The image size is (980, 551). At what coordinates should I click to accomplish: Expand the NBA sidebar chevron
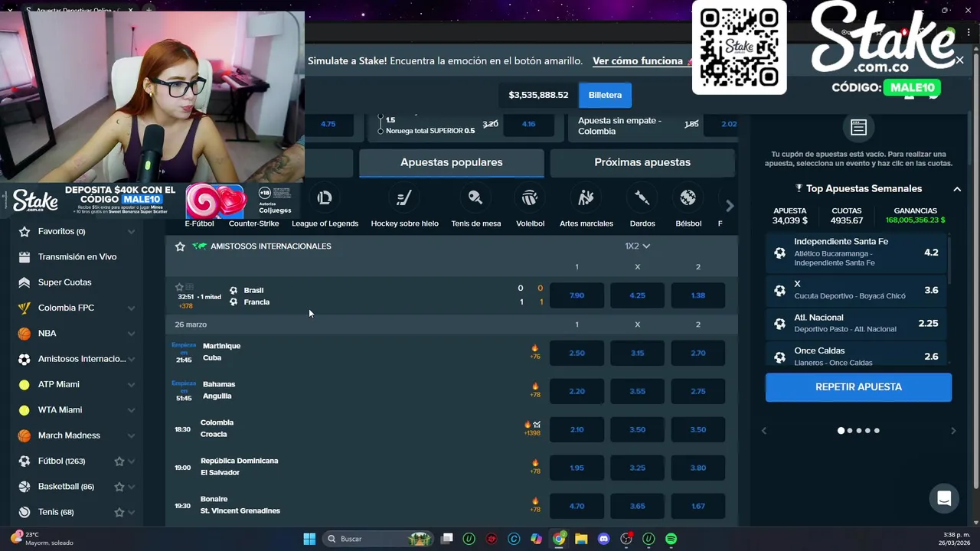pos(131,334)
